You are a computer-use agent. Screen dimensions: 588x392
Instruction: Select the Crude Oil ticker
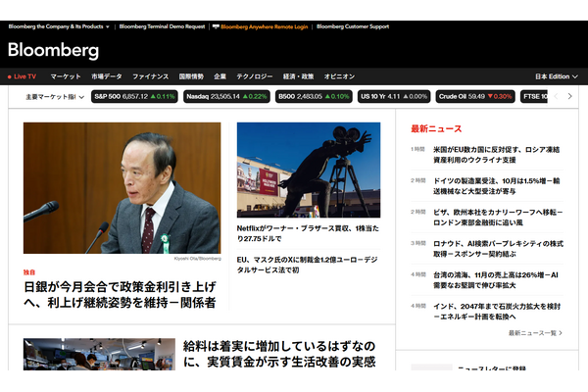click(475, 96)
